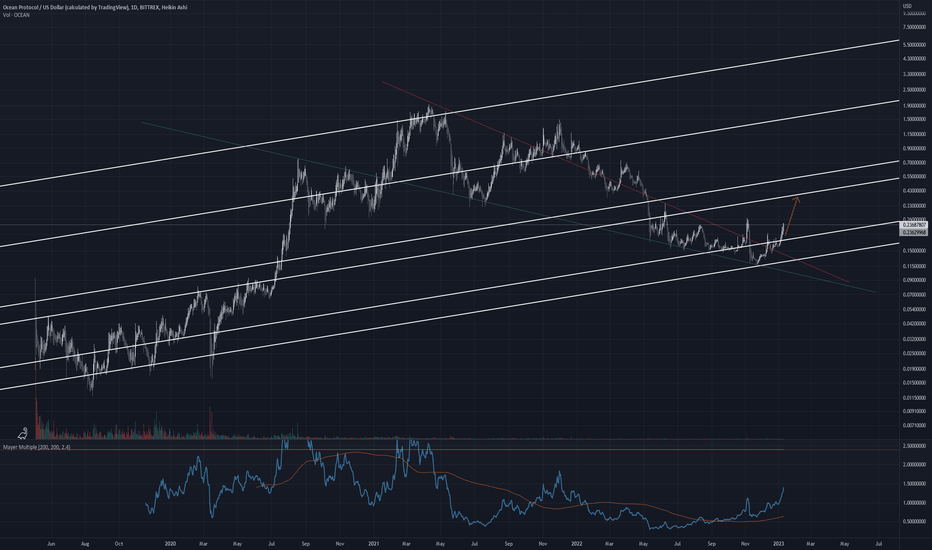
Task: Click the 0.07000000 price axis label
Action: (x=914, y=295)
